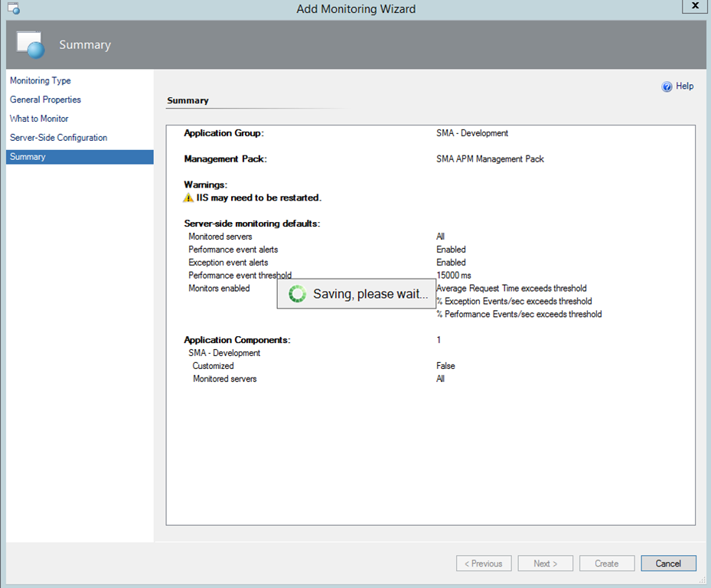Click the 15000 ms threshold value
711x588 pixels.
454,276
